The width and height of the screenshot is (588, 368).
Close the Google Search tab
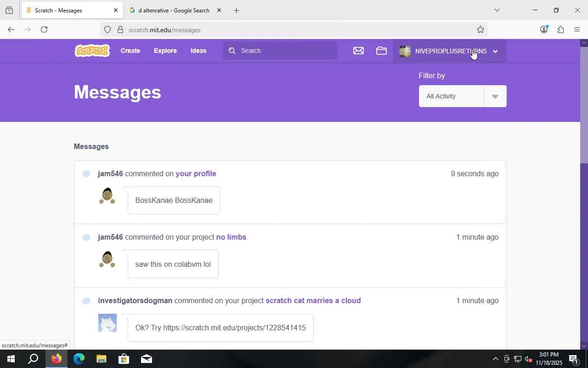pyautogui.click(x=219, y=10)
